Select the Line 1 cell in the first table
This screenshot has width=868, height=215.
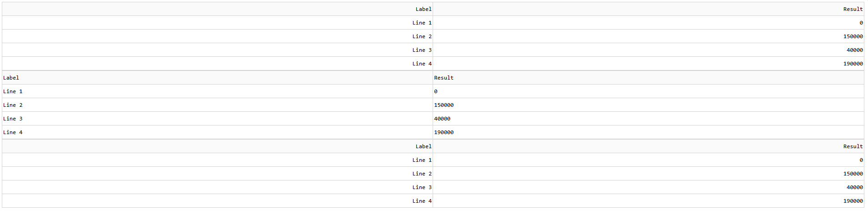pyautogui.click(x=217, y=23)
